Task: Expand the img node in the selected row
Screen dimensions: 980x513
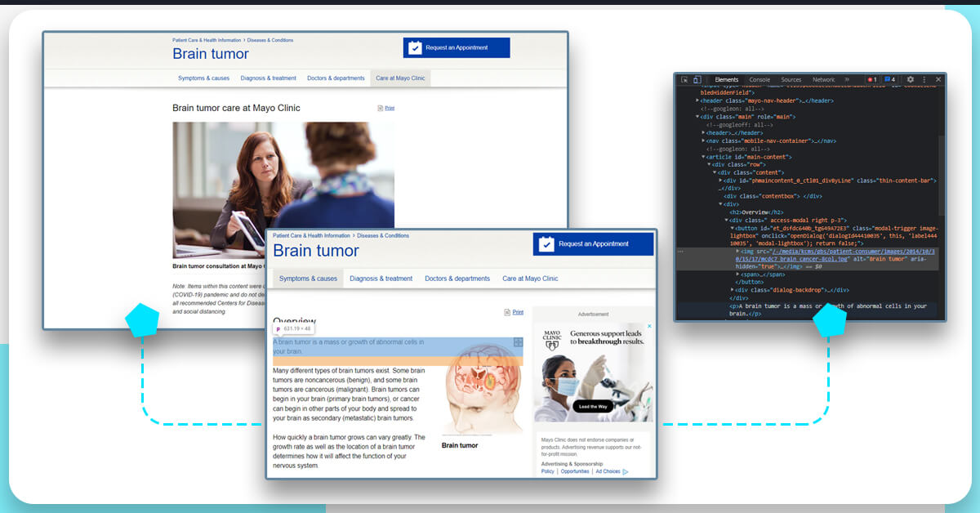Action: coord(738,251)
